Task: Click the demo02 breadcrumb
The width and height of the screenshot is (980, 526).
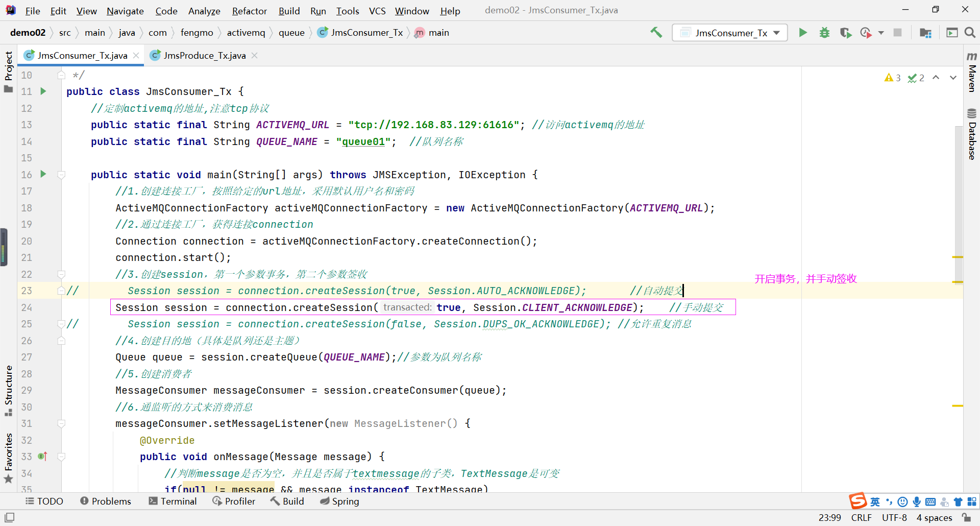Action: 28,33
